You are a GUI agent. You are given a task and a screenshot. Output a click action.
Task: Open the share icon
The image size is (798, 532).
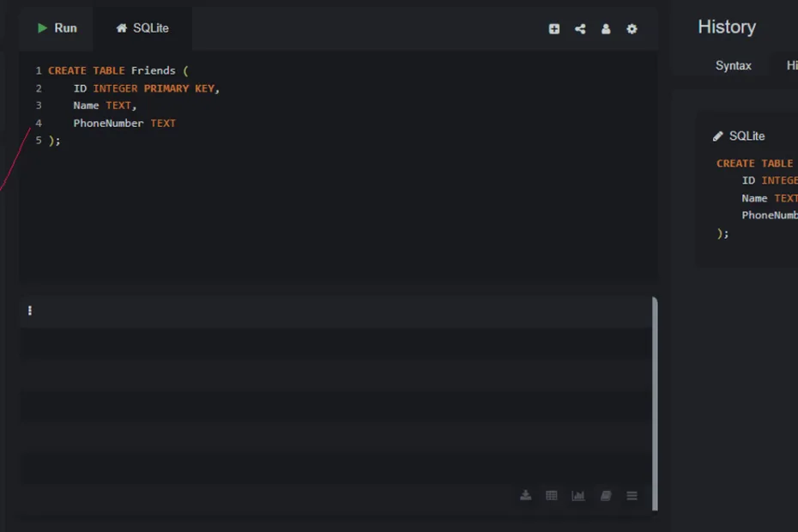tap(580, 29)
